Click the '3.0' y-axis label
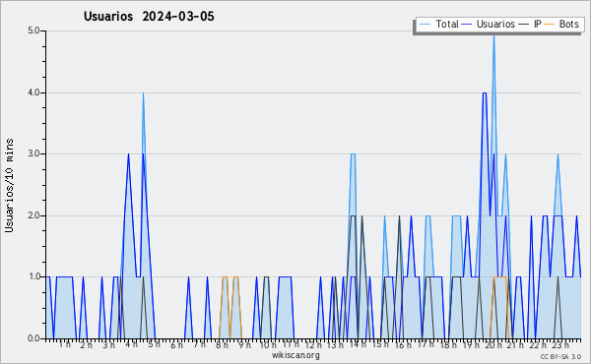 click(33, 153)
